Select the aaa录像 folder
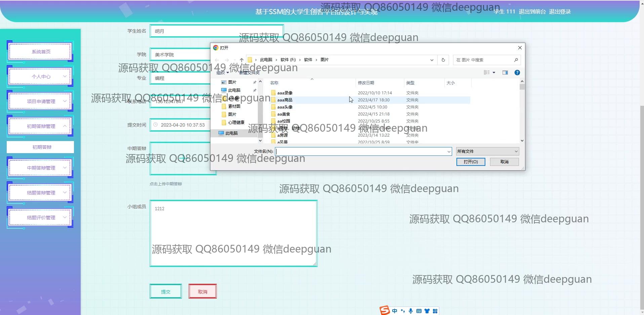Viewport: 644px width, 315px height. click(284, 93)
